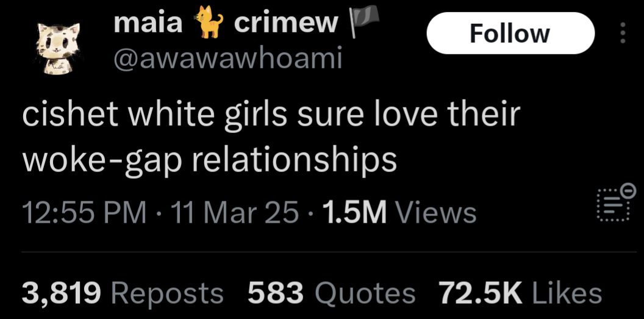Click the "Quotes" label

point(365,293)
